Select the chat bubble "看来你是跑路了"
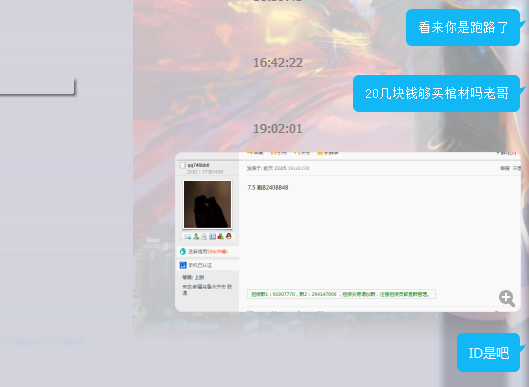 pos(464,27)
